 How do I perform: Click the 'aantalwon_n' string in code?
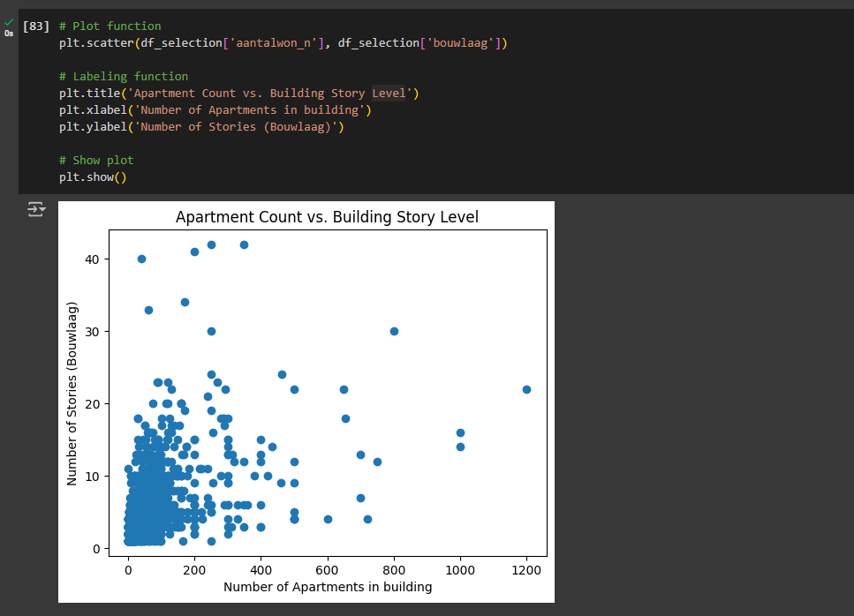pos(274,43)
